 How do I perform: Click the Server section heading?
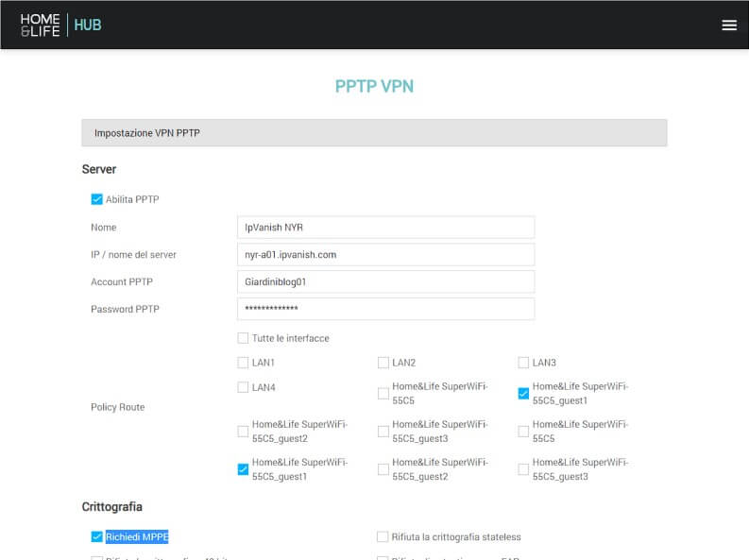(x=99, y=169)
